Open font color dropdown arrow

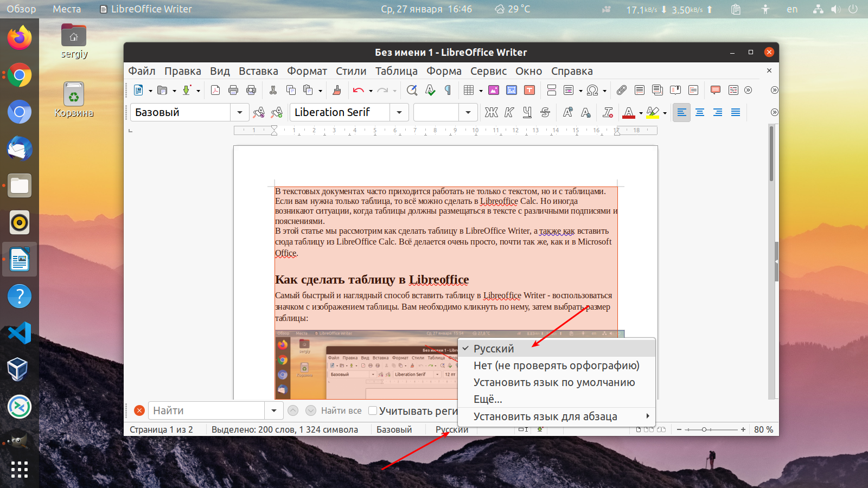click(641, 113)
